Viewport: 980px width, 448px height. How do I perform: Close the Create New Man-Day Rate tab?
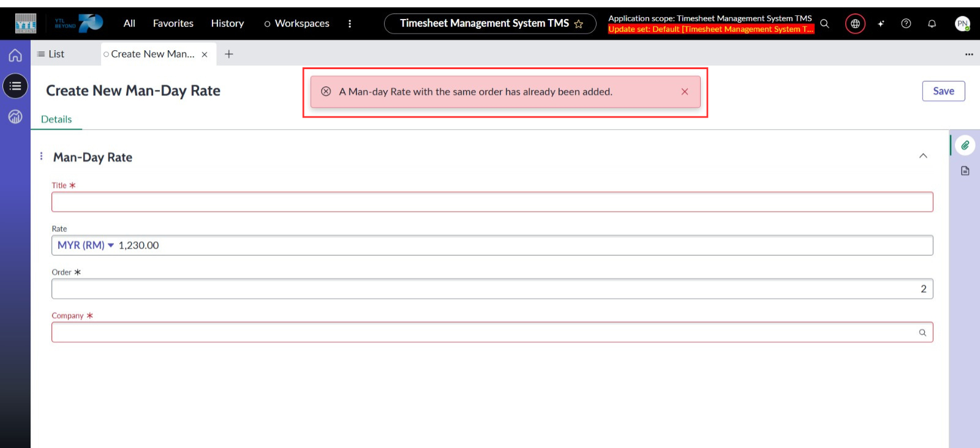(205, 54)
